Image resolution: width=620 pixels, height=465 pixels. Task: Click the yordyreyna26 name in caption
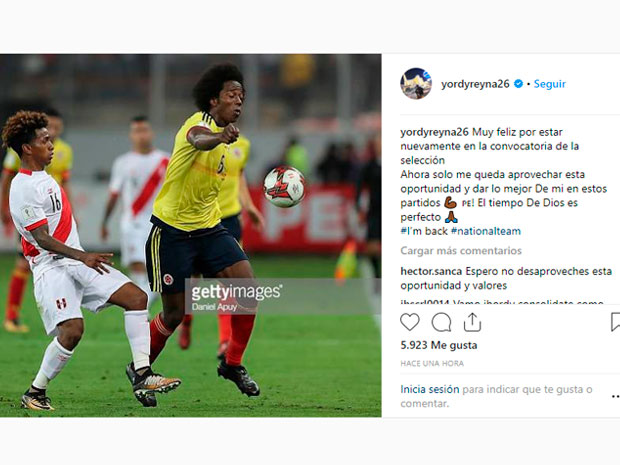point(434,132)
